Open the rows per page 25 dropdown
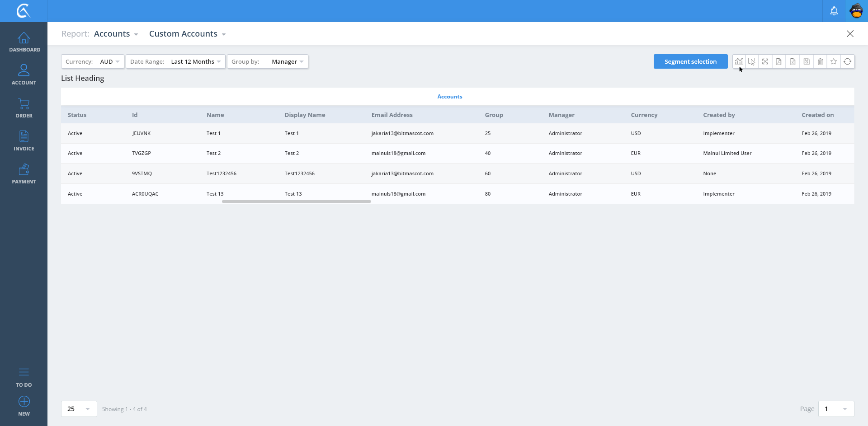Screen dimensions: 868x426 click(79, 409)
